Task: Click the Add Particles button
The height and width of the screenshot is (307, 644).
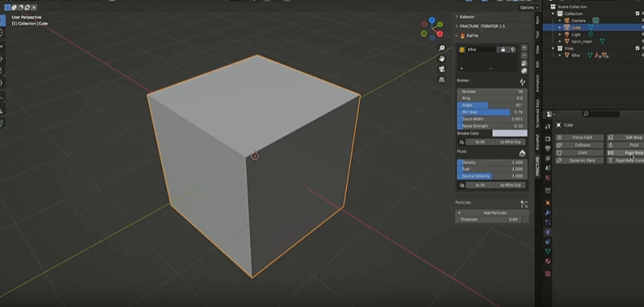Action: pyautogui.click(x=492, y=213)
